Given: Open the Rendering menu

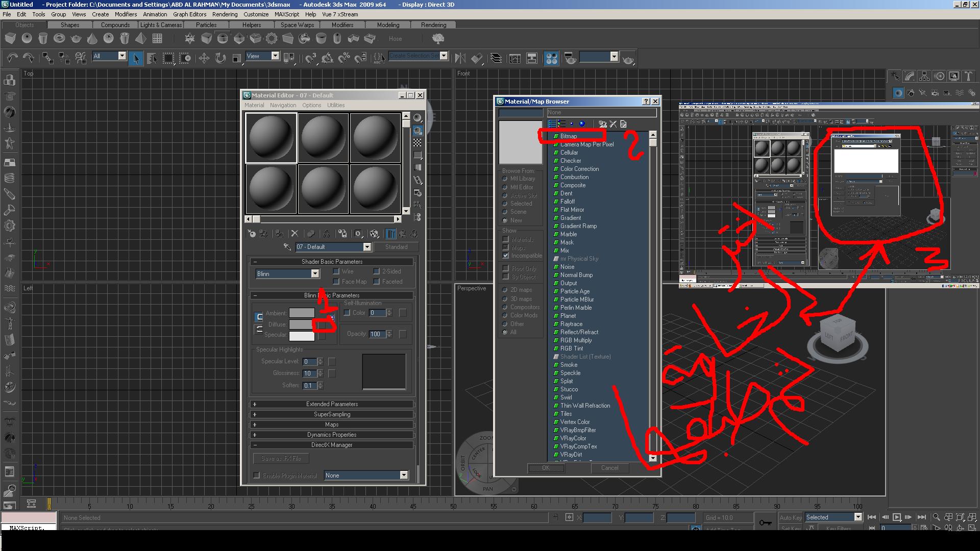Looking at the screenshot, I should (x=225, y=14).
